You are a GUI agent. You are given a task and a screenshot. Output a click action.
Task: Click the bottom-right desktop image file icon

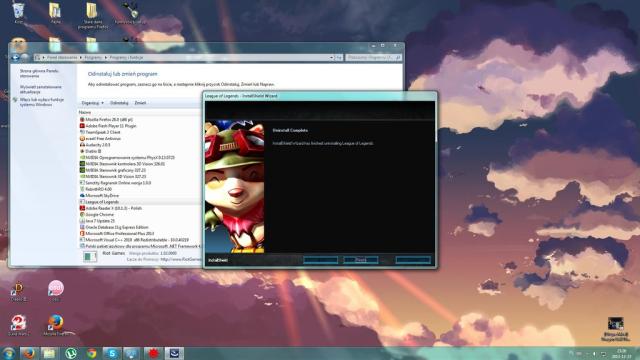[x=616, y=329]
